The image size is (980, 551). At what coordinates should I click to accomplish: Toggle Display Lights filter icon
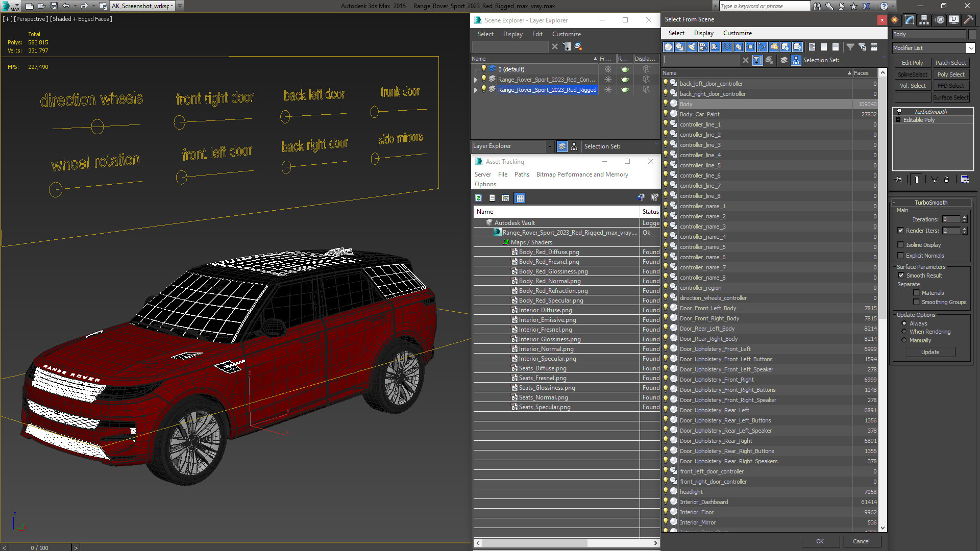click(x=692, y=47)
